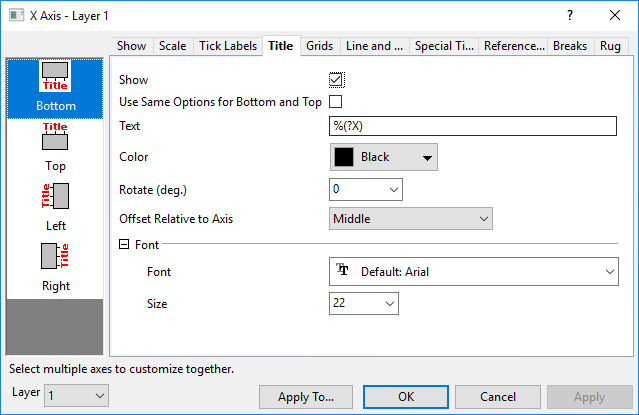Screen dimensions: 639x415
Task: Click the title Text input field
Action: pyautogui.click(x=473, y=126)
